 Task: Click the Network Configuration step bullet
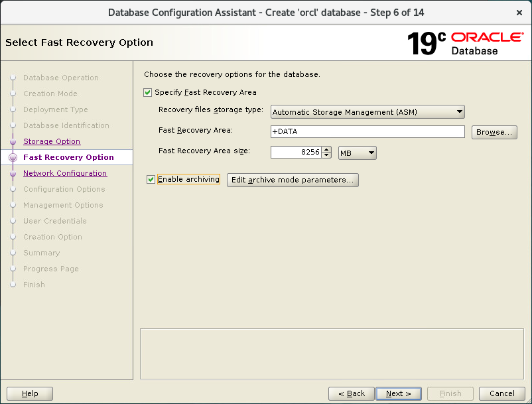point(13,173)
